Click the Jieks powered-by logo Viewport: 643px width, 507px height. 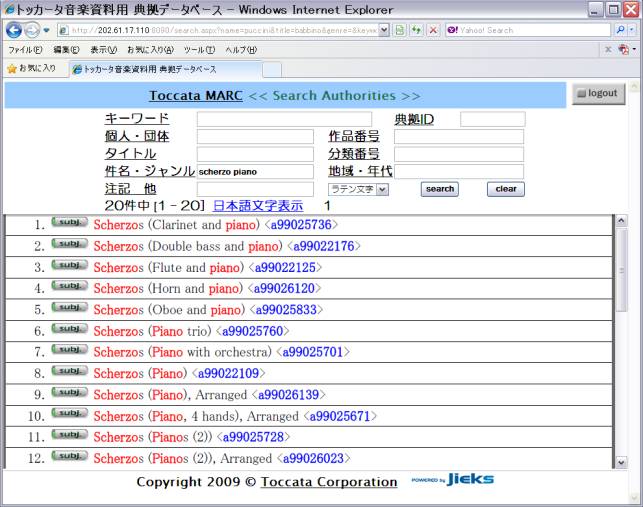[x=453, y=479]
